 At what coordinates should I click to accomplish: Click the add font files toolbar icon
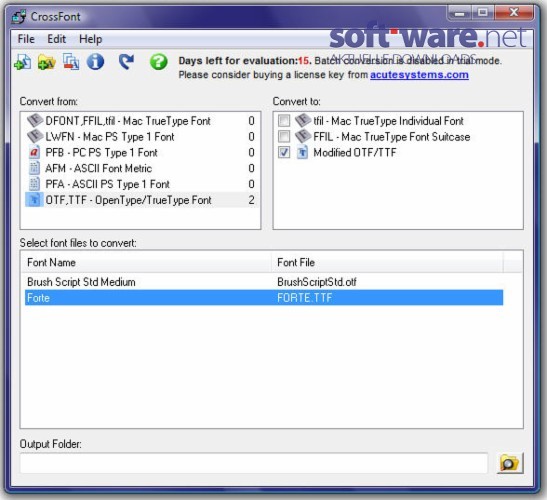pos(23,62)
